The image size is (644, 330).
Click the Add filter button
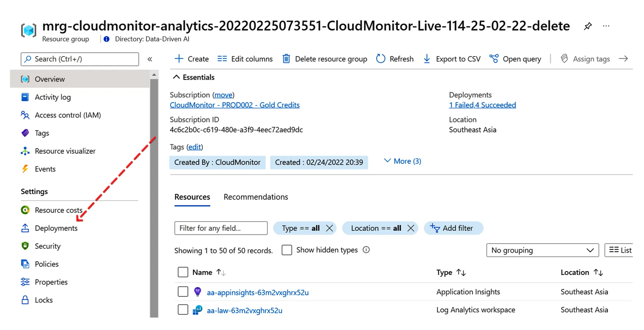pos(453,228)
